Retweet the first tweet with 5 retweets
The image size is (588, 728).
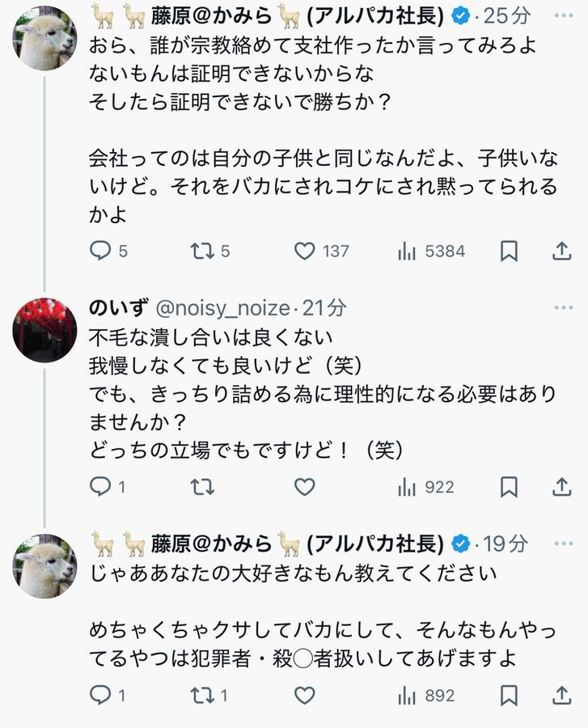[201, 252]
